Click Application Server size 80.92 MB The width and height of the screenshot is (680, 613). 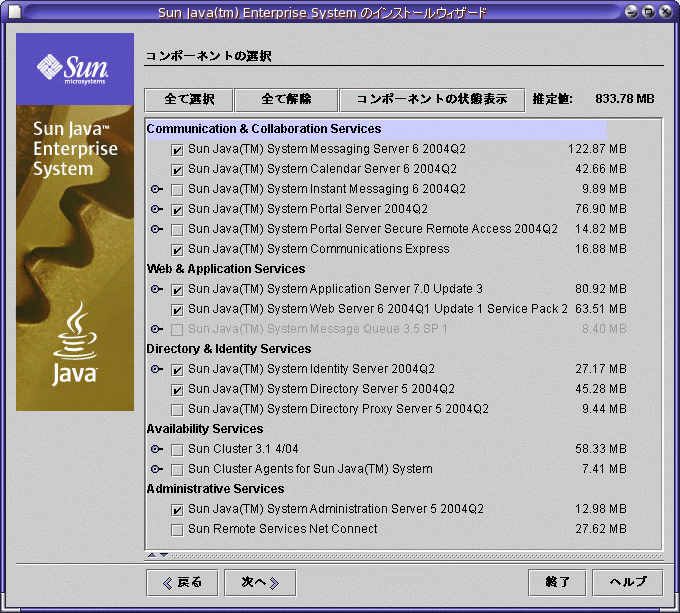click(601, 289)
